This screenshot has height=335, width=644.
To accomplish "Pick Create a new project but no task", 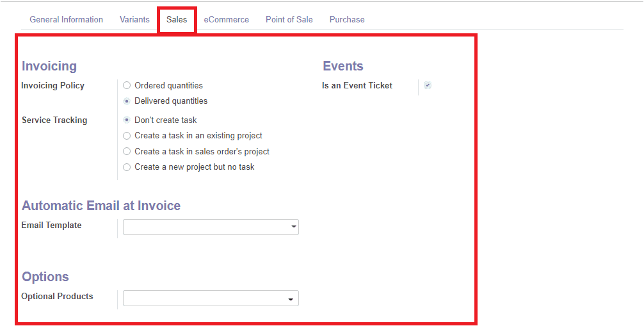I will coord(127,167).
